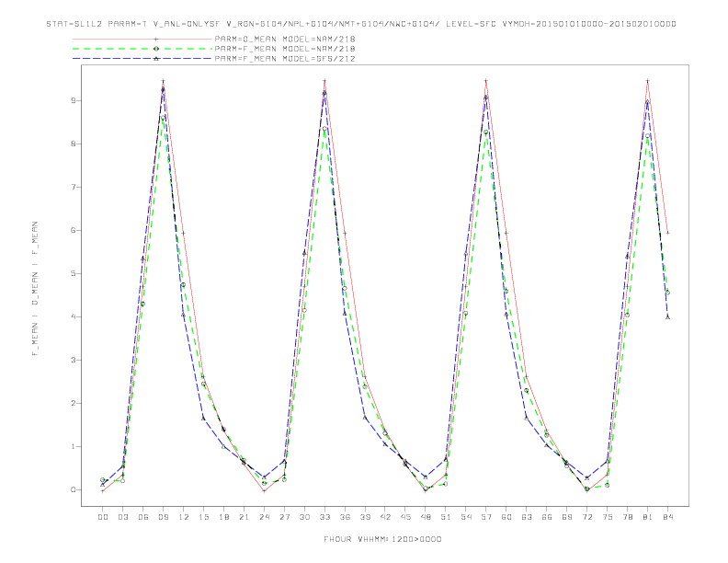Click y-axis tick label 4
Viewport: 728px width, 563px height.
(x=74, y=316)
